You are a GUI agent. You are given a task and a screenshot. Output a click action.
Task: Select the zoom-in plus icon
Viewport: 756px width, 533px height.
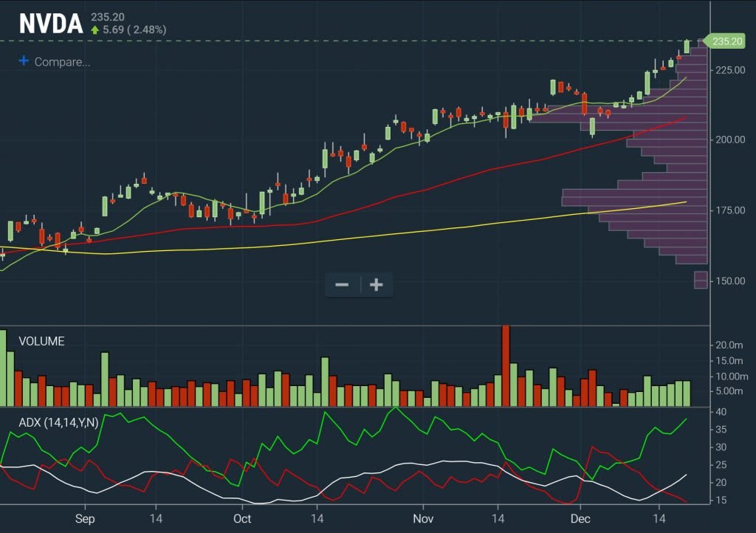pos(377,284)
